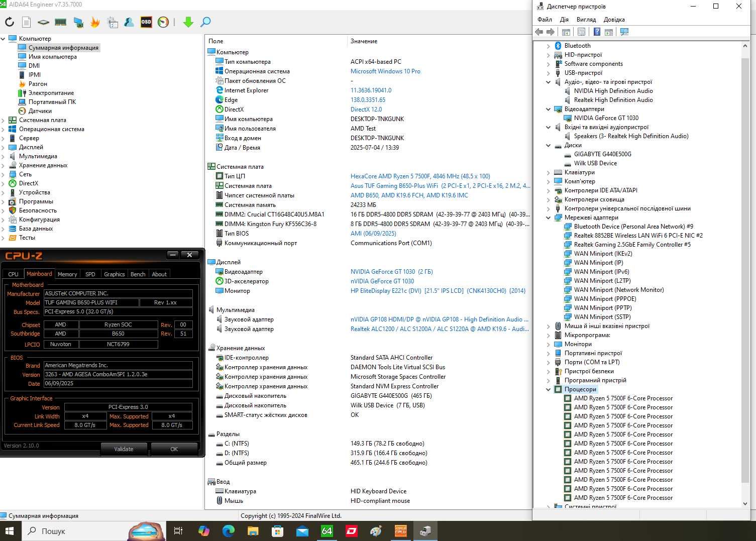This screenshot has width=756, height=541.
Task: Click Back arrow in Device Manager toolbar
Action: click(x=539, y=32)
